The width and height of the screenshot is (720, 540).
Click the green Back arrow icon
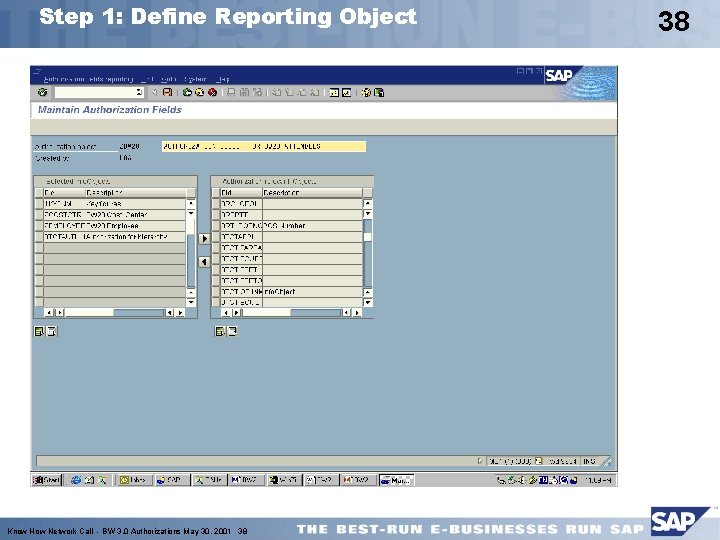click(x=187, y=92)
